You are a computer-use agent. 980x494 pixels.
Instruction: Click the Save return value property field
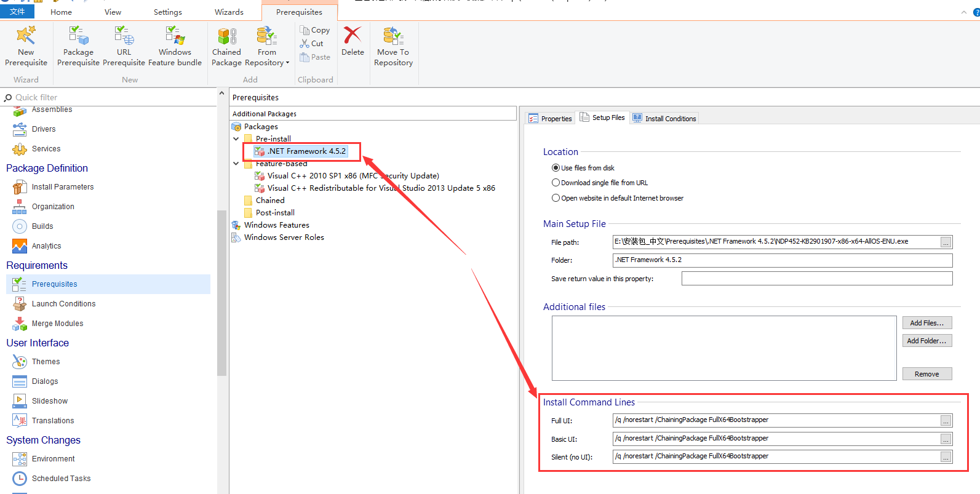(x=817, y=279)
